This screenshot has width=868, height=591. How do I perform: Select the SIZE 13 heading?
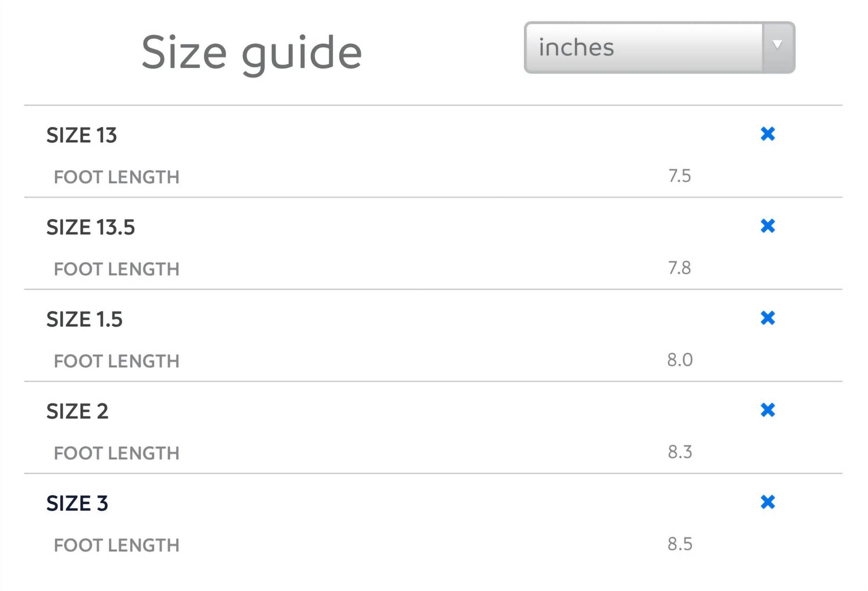tap(82, 135)
